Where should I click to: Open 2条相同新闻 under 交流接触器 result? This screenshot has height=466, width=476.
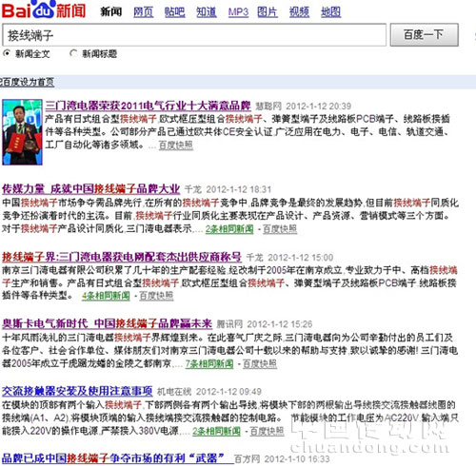coord(216,431)
